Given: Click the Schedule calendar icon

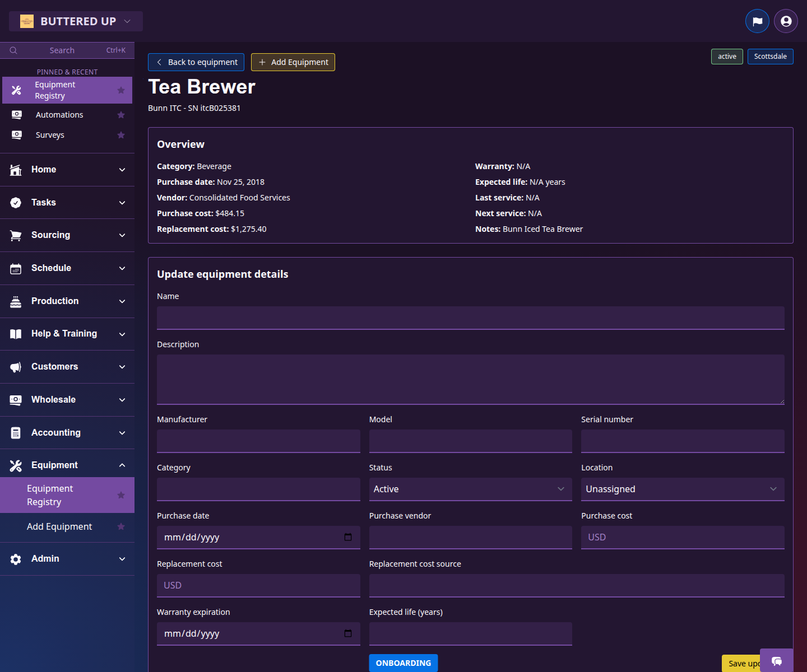Looking at the screenshot, I should (15, 268).
